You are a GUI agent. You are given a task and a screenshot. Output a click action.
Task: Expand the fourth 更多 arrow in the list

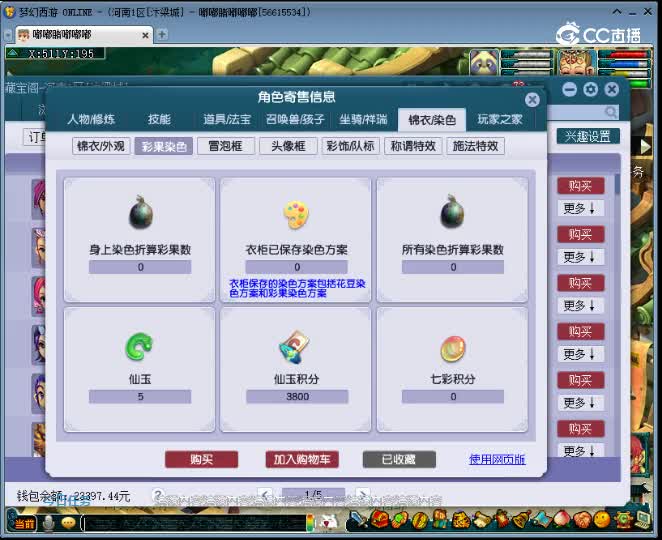(x=579, y=354)
